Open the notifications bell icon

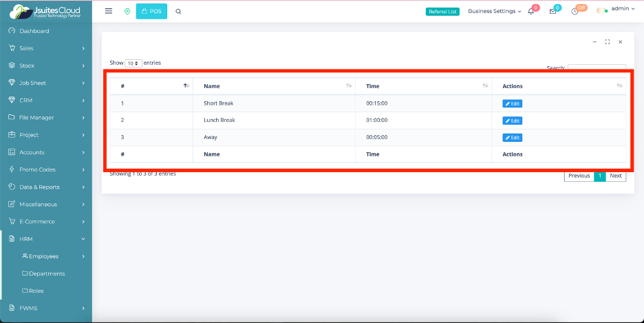point(531,12)
